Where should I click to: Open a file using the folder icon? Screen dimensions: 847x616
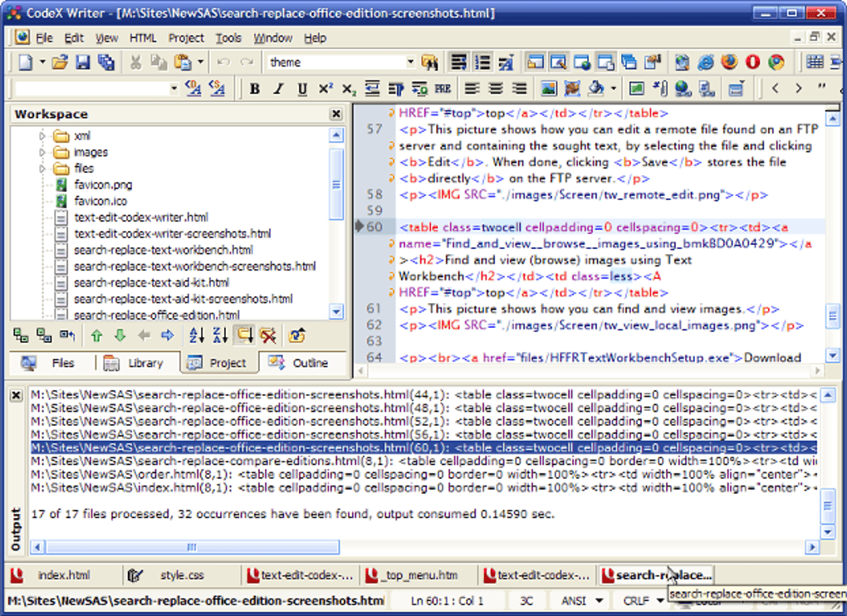60,62
